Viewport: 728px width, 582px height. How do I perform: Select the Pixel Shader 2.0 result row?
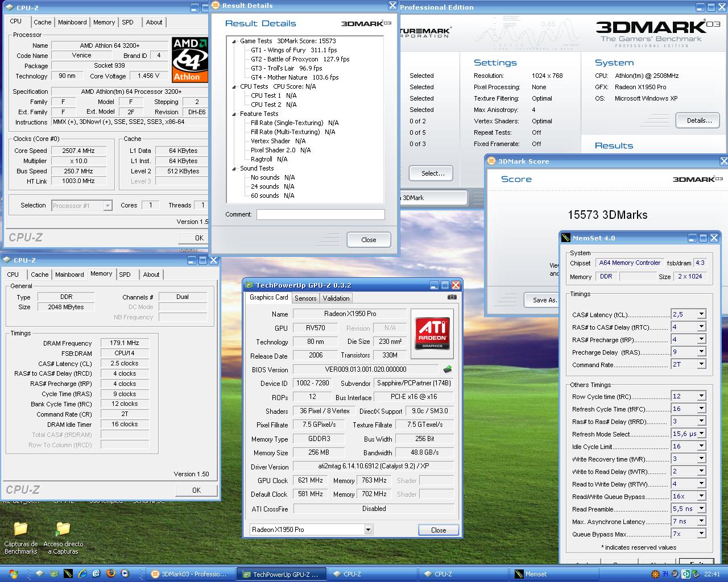(x=281, y=150)
